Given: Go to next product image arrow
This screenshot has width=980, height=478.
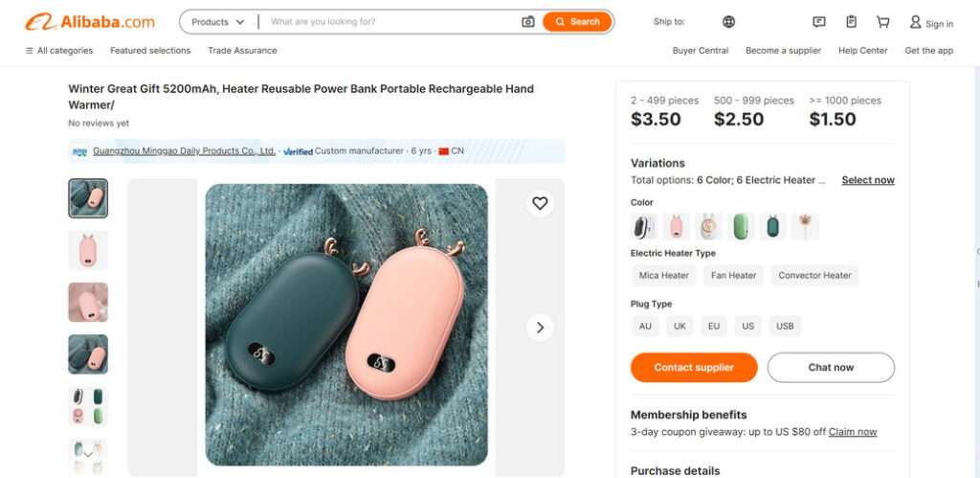Looking at the screenshot, I should 540,328.
